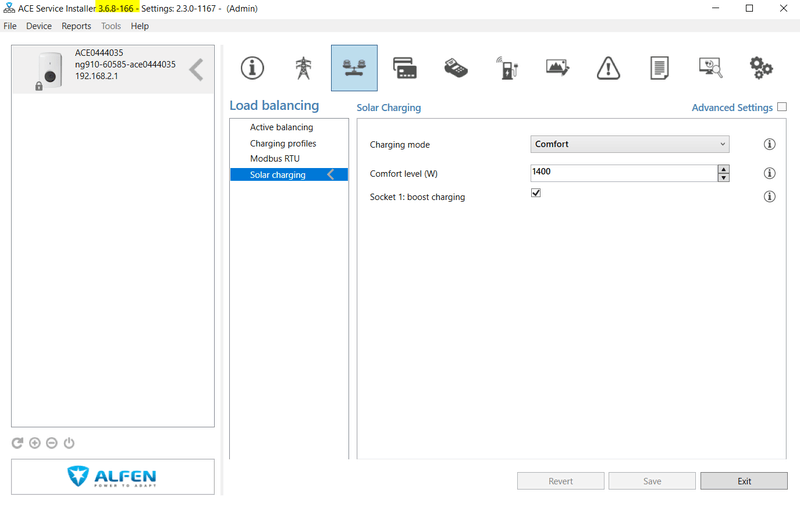
Task: Select Solar charging in the list
Action: (289, 174)
